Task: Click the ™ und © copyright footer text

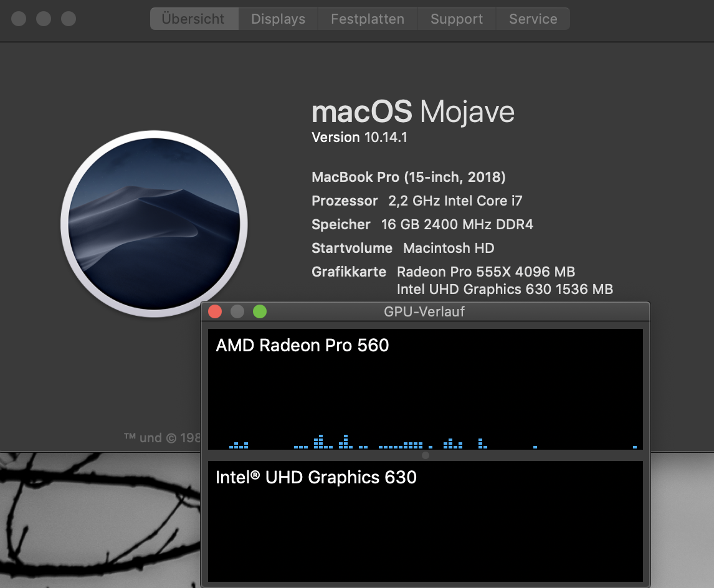Action: tap(161, 438)
